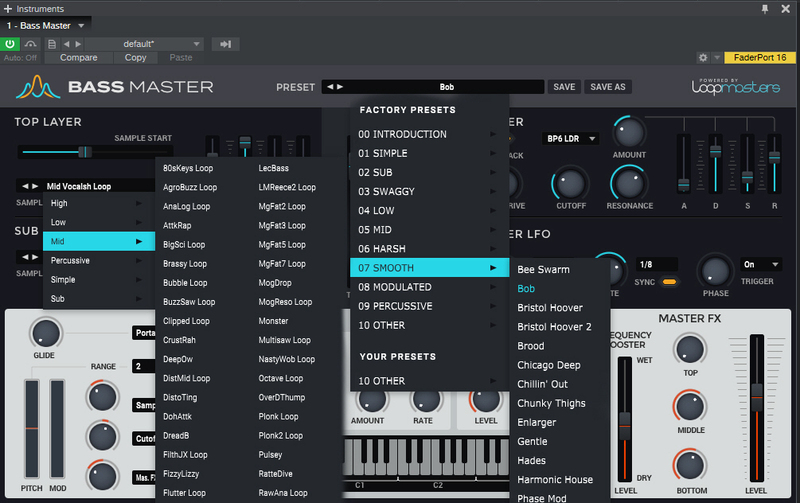The image size is (800, 503).
Task: Click the SAVE AS button
Action: 607,87
